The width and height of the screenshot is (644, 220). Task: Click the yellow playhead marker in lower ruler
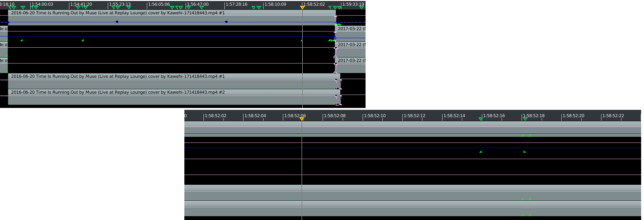[x=302, y=119]
